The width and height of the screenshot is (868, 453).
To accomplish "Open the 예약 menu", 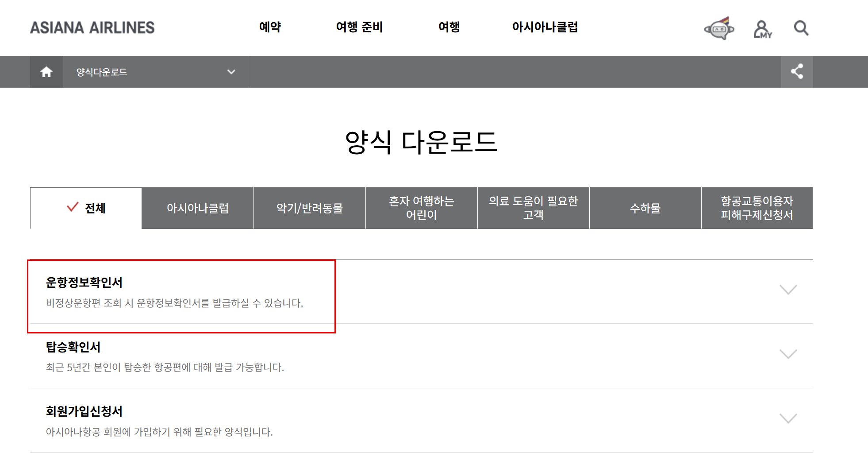I will coord(270,27).
